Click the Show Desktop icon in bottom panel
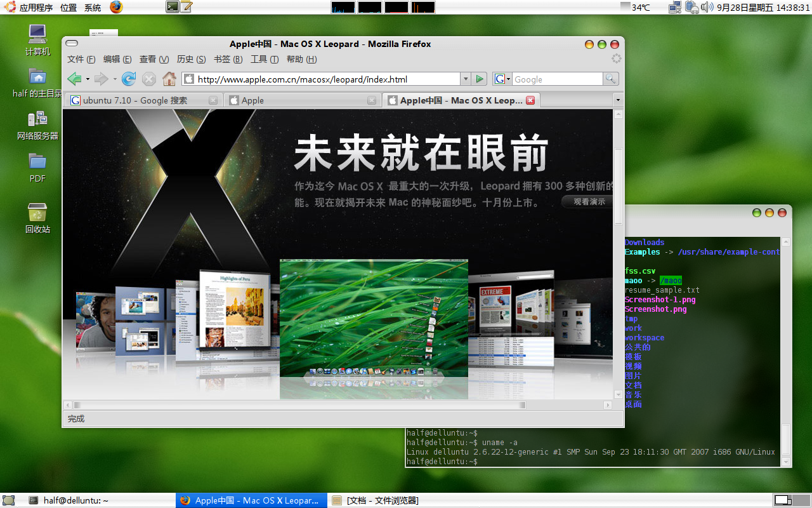The height and width of the screenshot is (508, 812). click(9, 500)
